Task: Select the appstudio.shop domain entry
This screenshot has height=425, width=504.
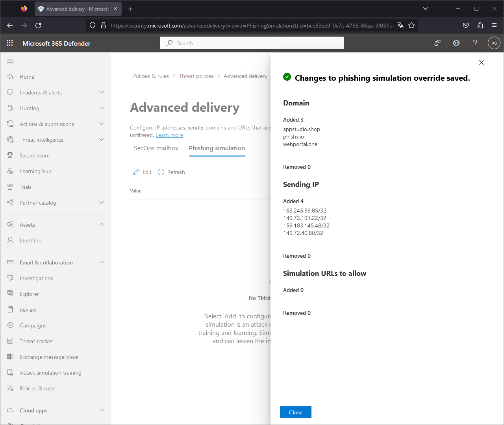Action: [x=302, y=129]
